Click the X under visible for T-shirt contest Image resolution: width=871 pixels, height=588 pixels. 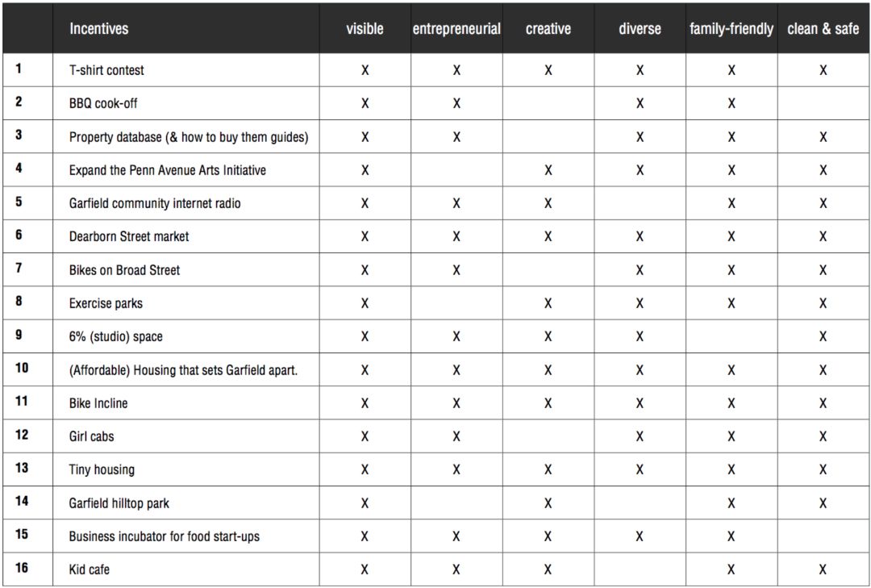[365, 70]
